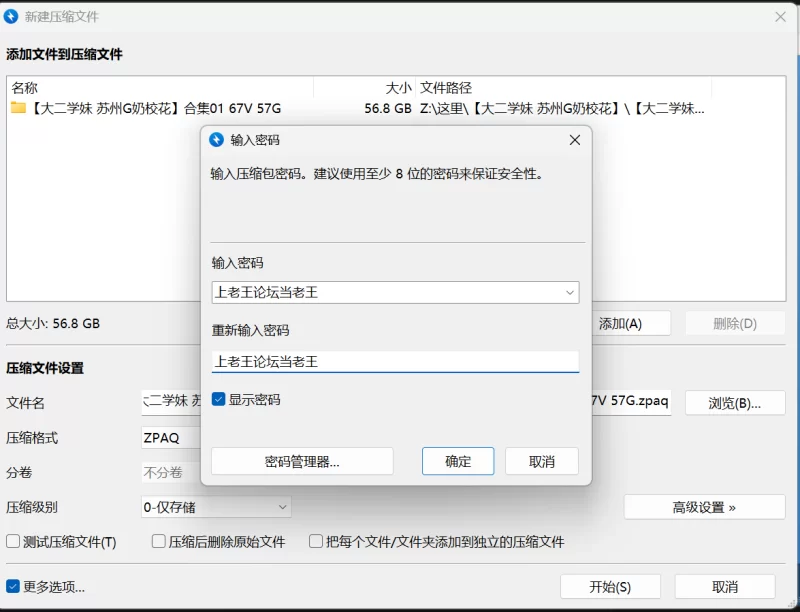Open the ZPAQ archive format dropdown
The image size is (800, 612).
(x=171, y=438)
